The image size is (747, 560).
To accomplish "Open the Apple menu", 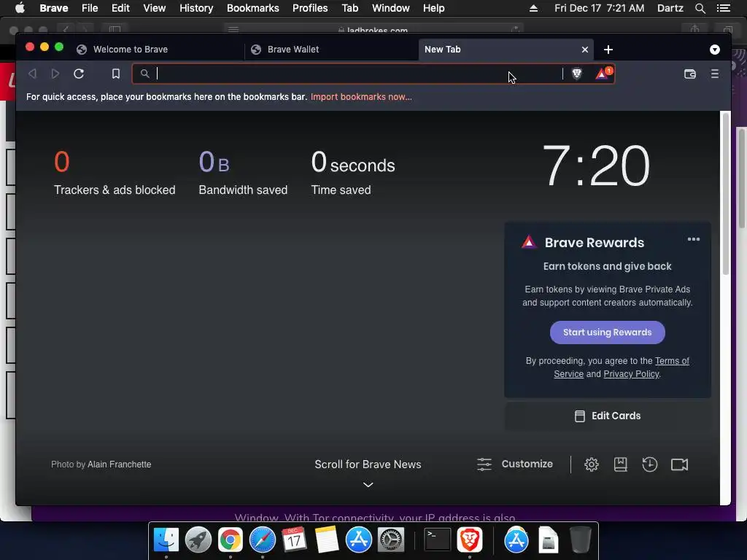I will point(20,8).
